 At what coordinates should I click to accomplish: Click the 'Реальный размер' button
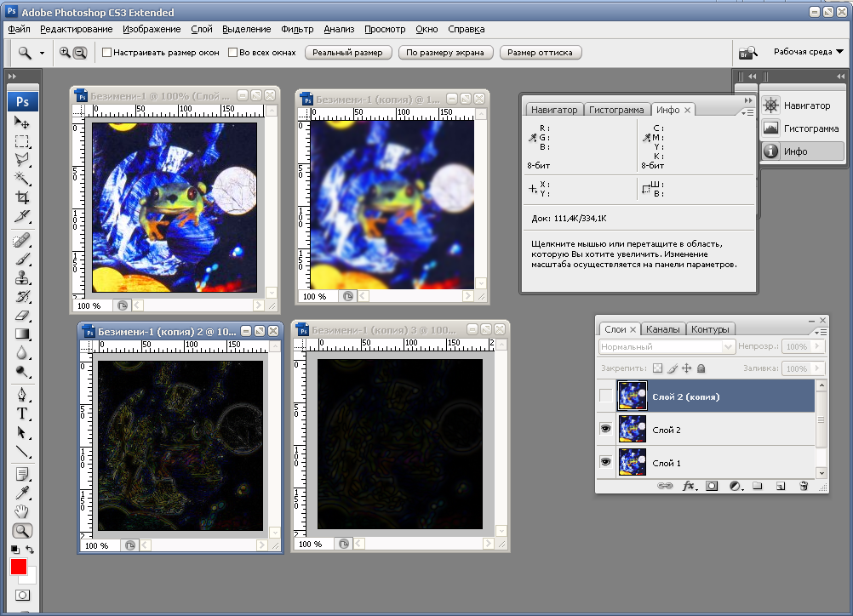coord(347,52)
